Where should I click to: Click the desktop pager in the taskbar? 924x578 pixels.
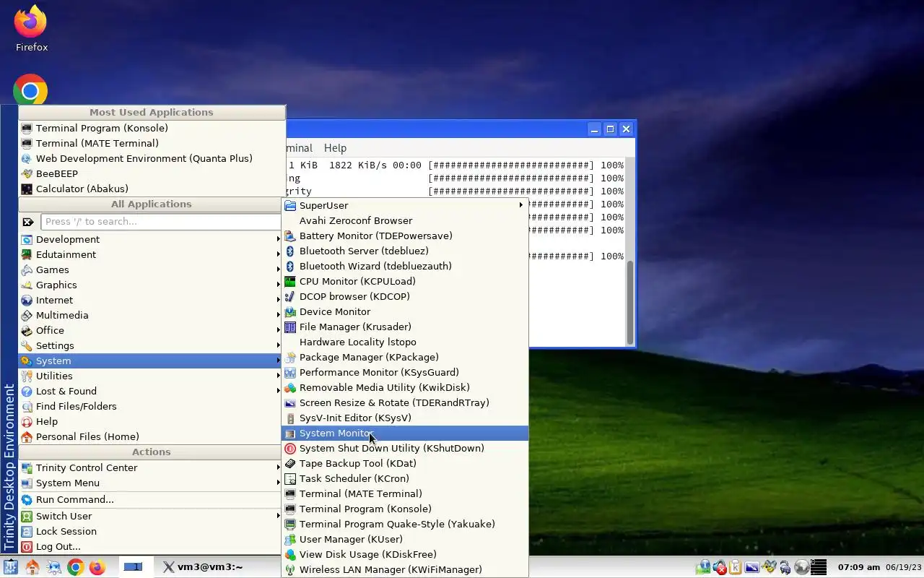133,567
